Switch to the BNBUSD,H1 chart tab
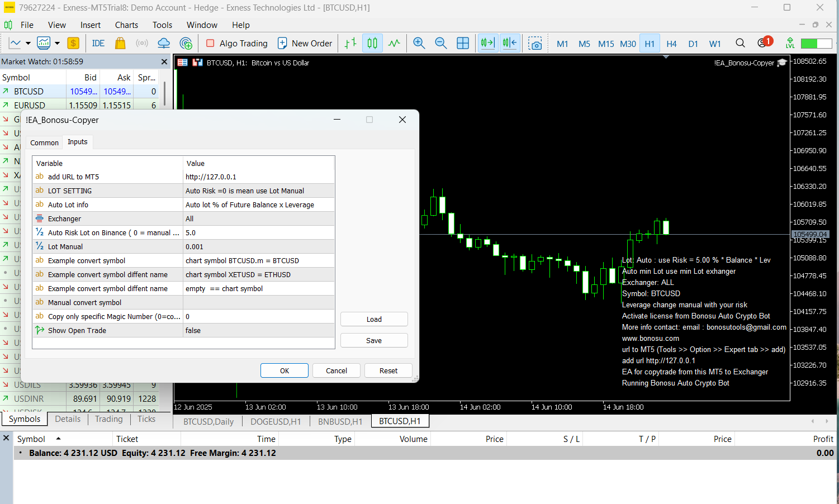Image resolution: width=839 pixels, height=504 pixels. [x=340, y=421]
